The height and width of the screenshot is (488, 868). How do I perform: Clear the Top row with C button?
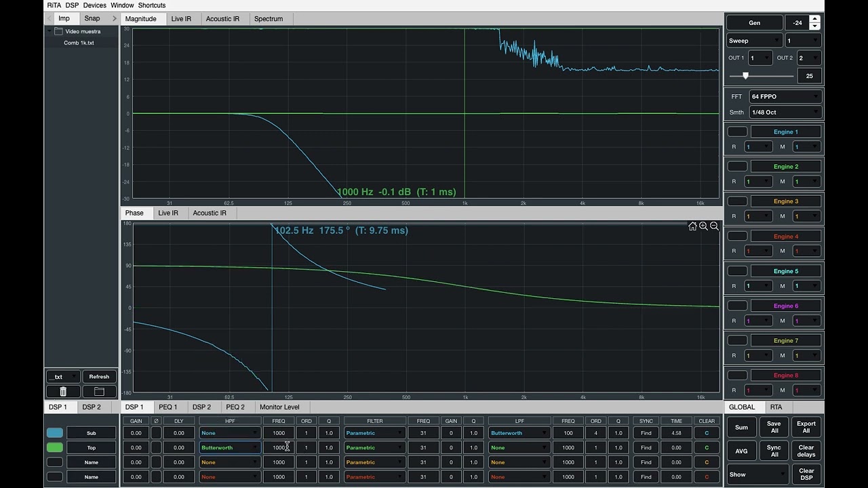[707, 447]
